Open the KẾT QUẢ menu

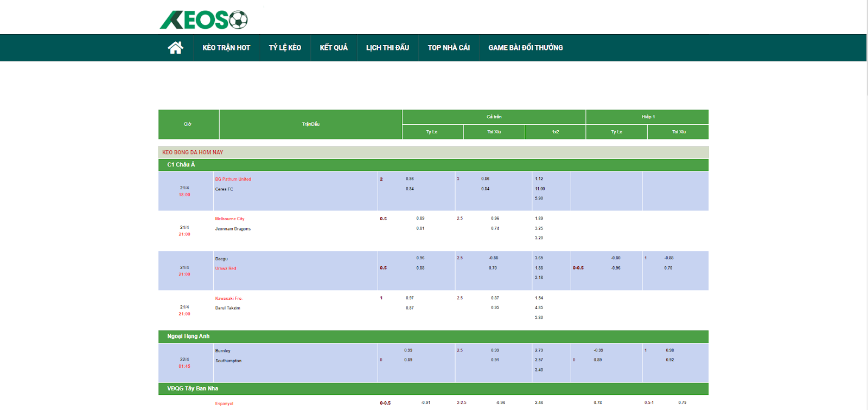[334, 48]
